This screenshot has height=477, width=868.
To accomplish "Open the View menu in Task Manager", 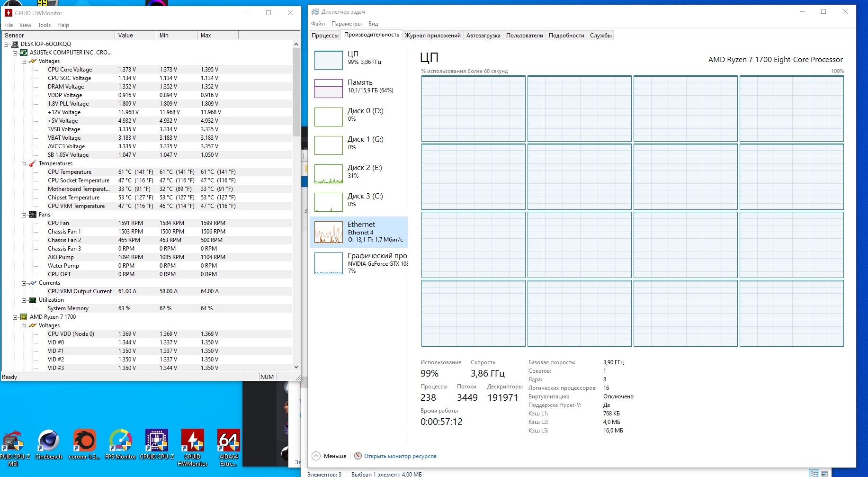I will click(x=373, y=24).
